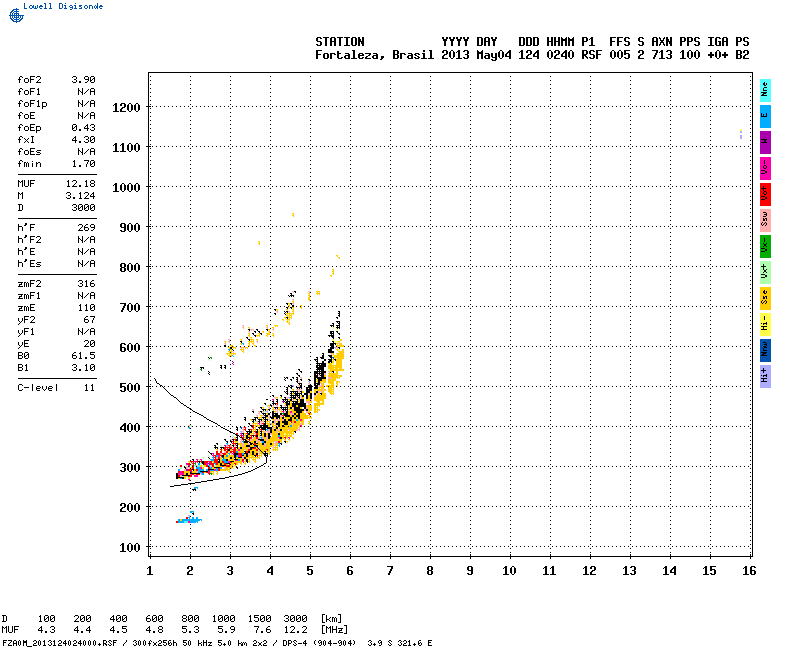Click the foF1p label

point(32,104)
